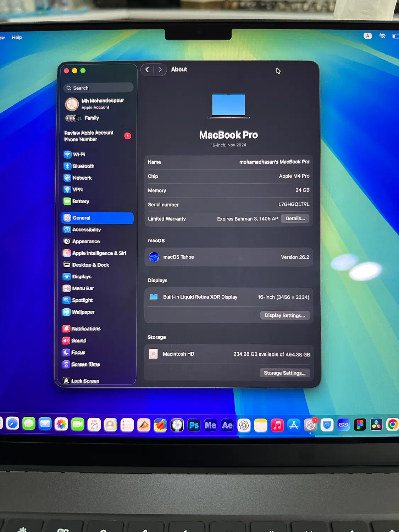The height and width of the screenshot is (532, 399).
Task: Click the Wi-Fi status menu bar icon
Action: 382,36
